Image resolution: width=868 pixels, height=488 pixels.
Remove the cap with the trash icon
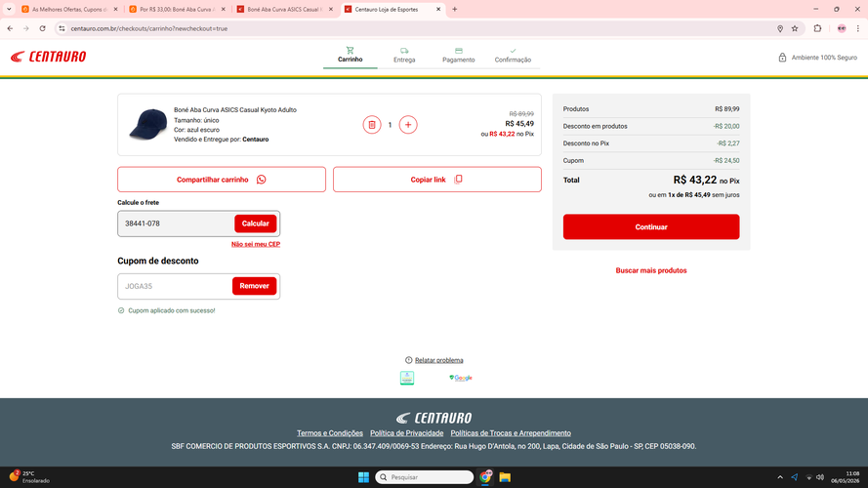[372, 125]
